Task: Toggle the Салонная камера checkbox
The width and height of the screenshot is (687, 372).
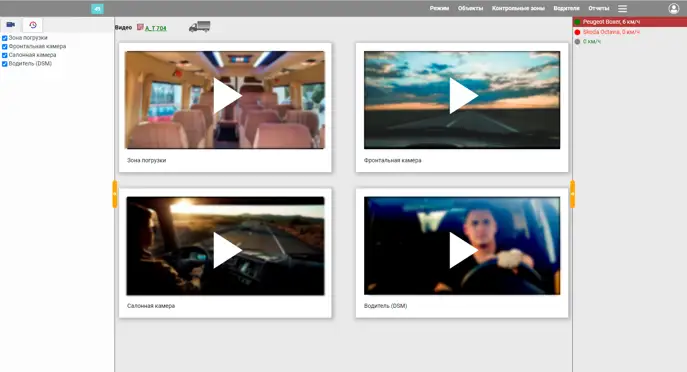Action: [x=5, y=55]
